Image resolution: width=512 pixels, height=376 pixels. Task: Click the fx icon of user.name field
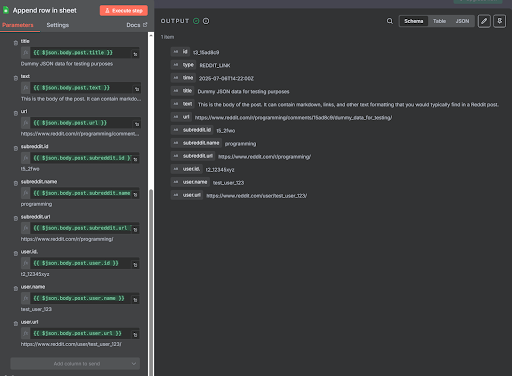point(26,298)
